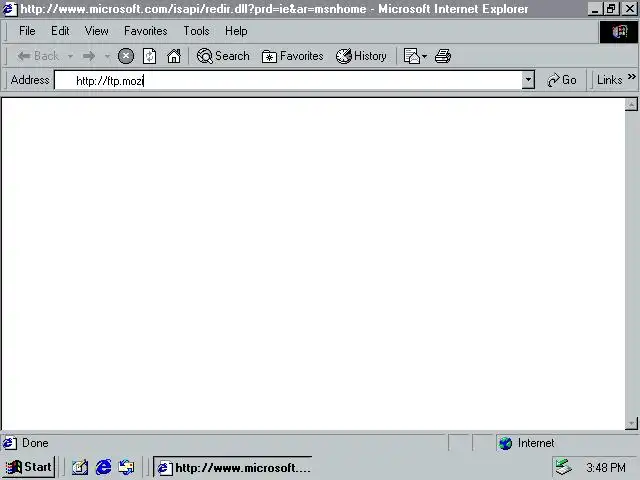
Task: Expand the Links toolbar chevron
Action: [x=632, y=76]
